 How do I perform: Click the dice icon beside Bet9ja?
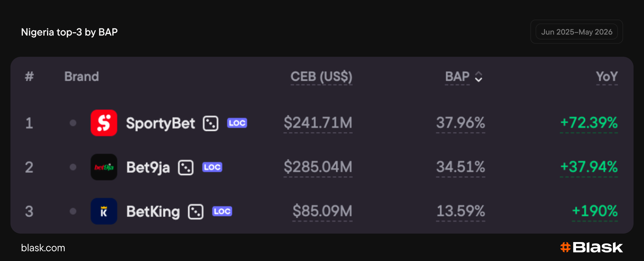(x=186, y=168)
